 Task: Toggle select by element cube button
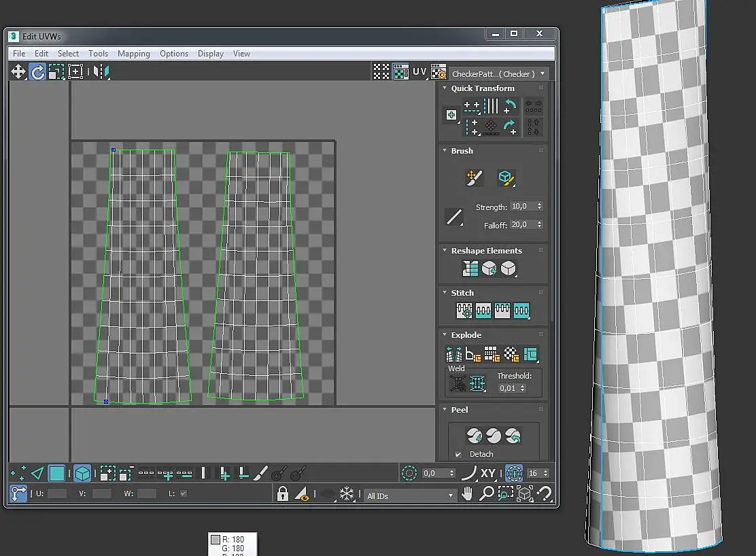coord(82,473)
